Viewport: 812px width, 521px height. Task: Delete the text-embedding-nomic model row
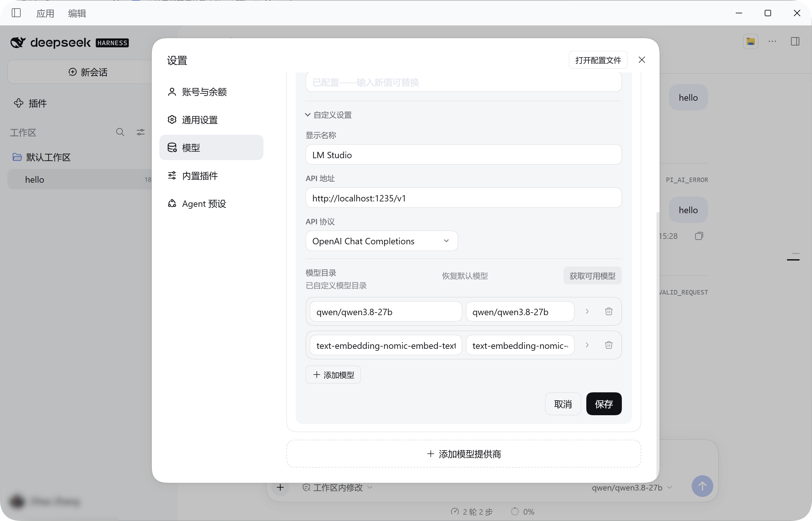point(609,345)
